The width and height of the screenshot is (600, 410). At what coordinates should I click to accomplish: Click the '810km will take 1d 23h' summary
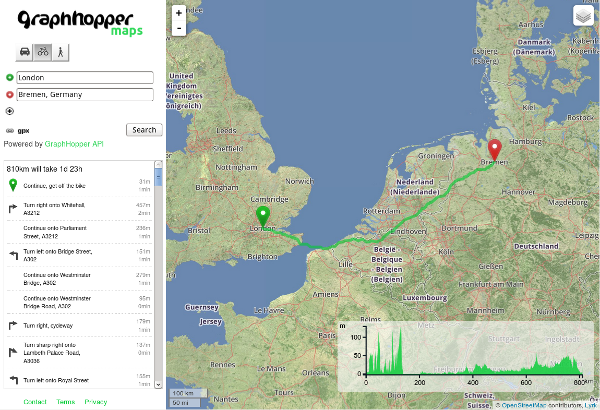[x=44, y=169]
